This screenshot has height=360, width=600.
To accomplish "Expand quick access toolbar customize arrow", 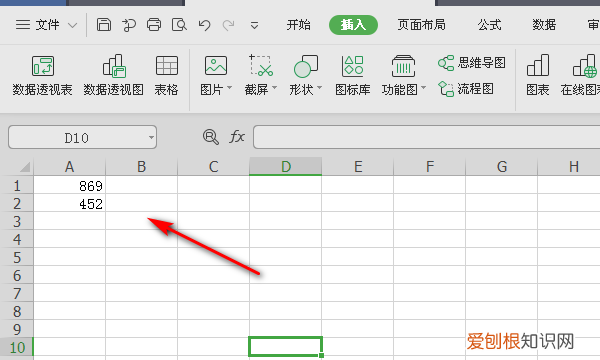I will 254,26.
